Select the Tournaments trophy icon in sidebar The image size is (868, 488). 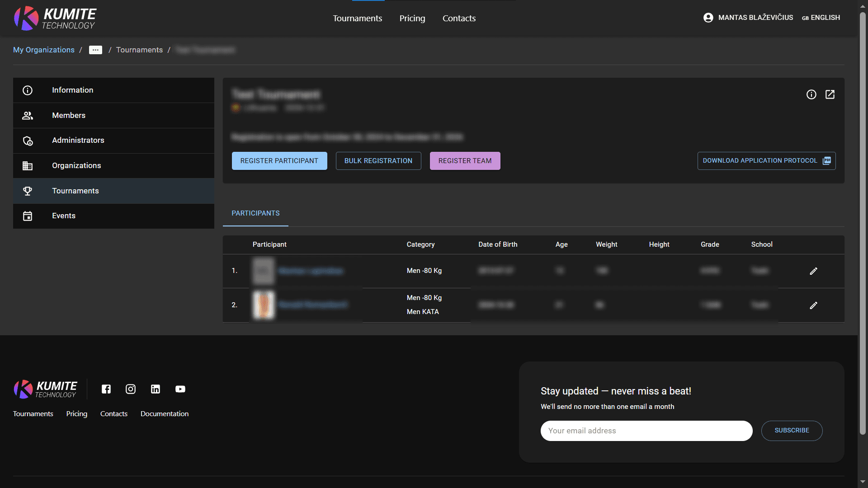pyautogui.click(x=28, y=191)
